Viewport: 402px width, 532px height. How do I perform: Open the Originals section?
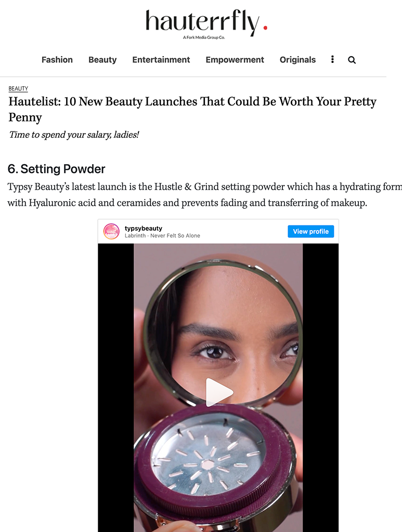(x=298, y=60)
